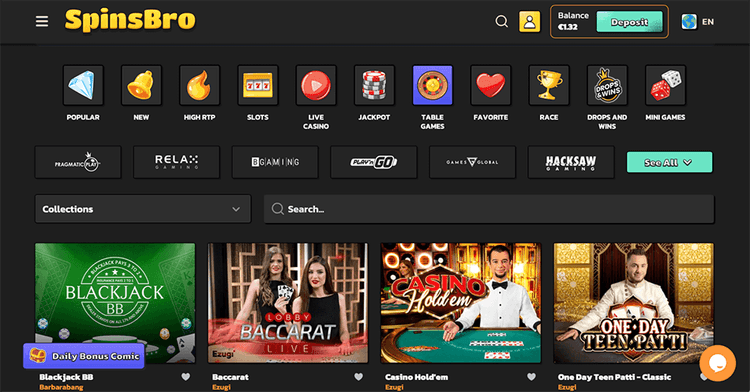Click the Deposit button
The width and height of the screenshot is (750, 392).
629,22
